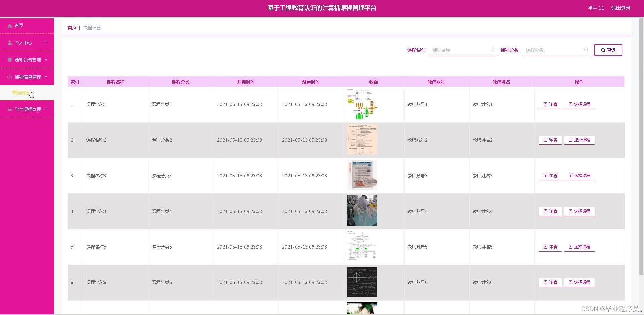The height and width of the screenshot is (315, 644).
Task: Click the 查询 search button
Action: click(x=608, y=50)
